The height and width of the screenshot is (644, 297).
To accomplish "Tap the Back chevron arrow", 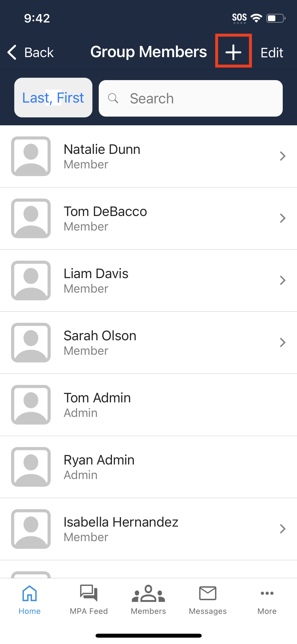I will [x=12, y=52].
